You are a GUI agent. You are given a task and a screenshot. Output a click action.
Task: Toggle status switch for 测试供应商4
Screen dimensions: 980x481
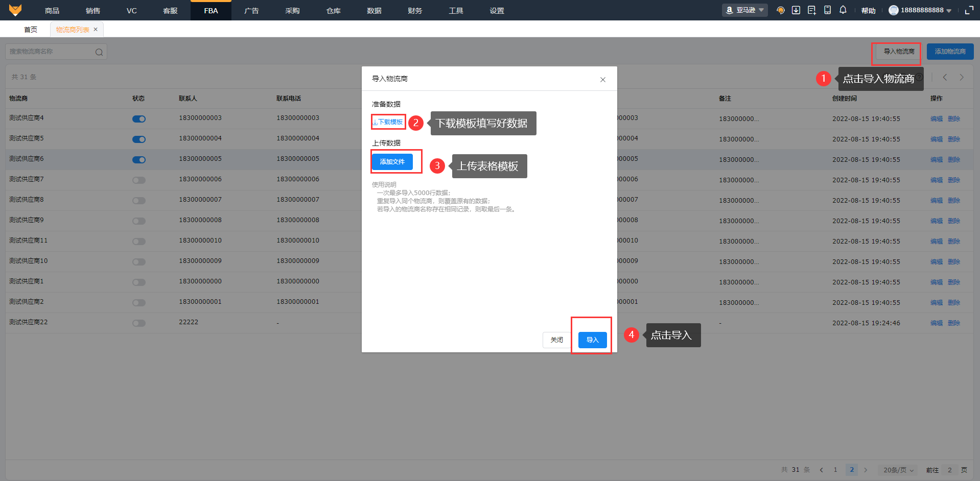pyautogui.click(x=139, y=119)
